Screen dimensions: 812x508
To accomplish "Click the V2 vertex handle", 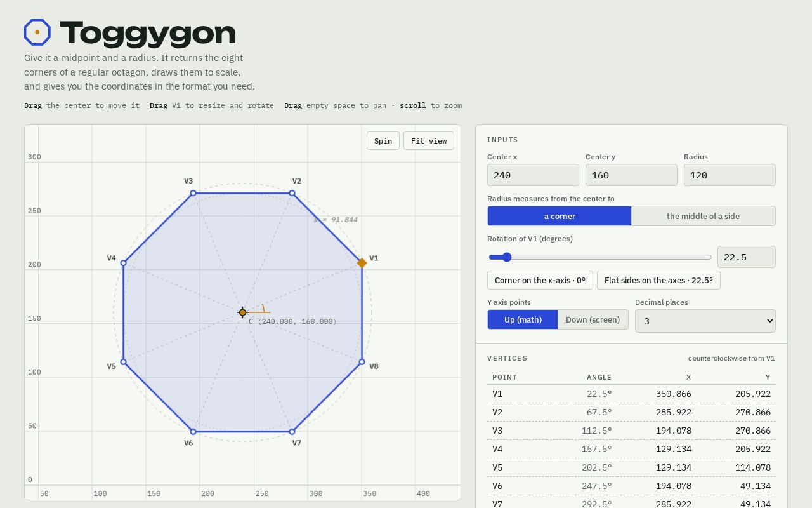I will (x=292, y=193).
